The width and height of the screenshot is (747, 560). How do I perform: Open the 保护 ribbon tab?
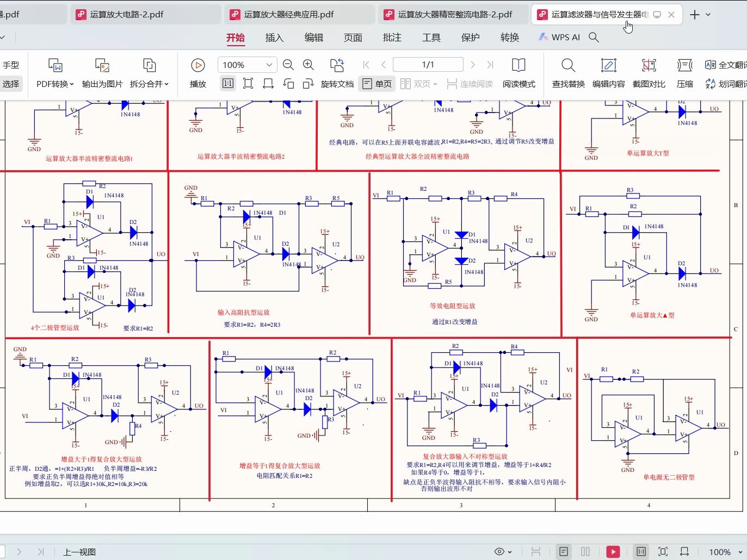pos(471,38)
